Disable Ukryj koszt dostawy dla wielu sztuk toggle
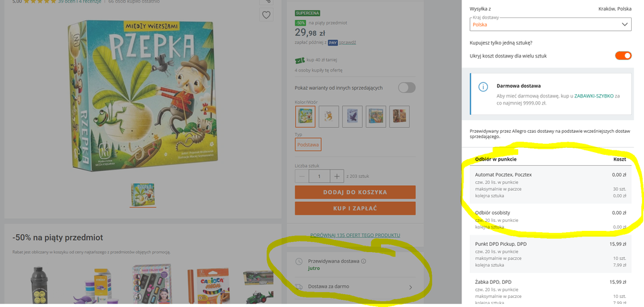 pyautogui.click(x=623, y=55)
